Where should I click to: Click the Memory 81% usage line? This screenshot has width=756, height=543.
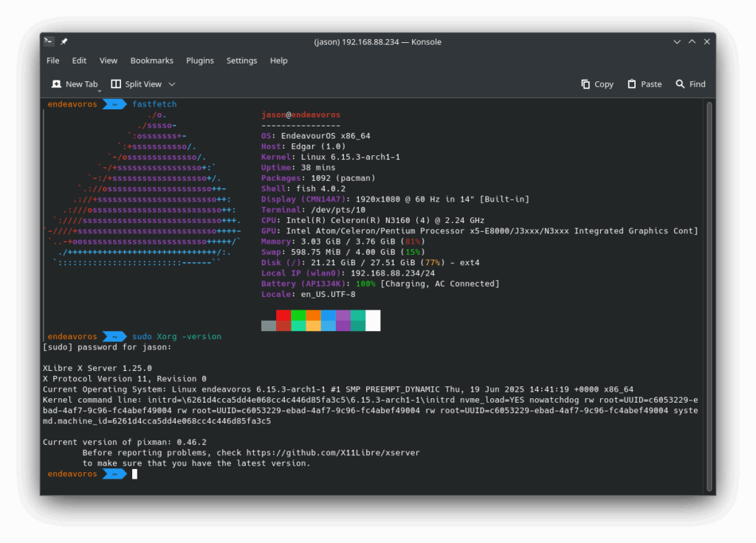[x=343, y=242]
